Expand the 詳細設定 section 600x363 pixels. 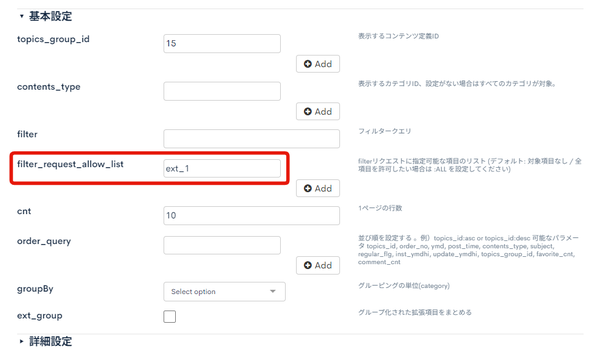pyautogui.click(x=46, y=341)
